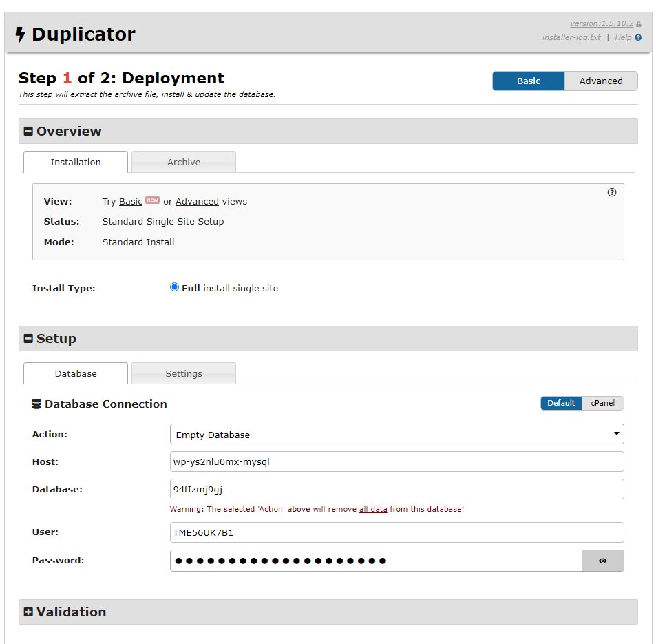Image resolution: width=656 pixels, height=644 pixels.
Task: Open the Help link in header
Action: (623, 37)
